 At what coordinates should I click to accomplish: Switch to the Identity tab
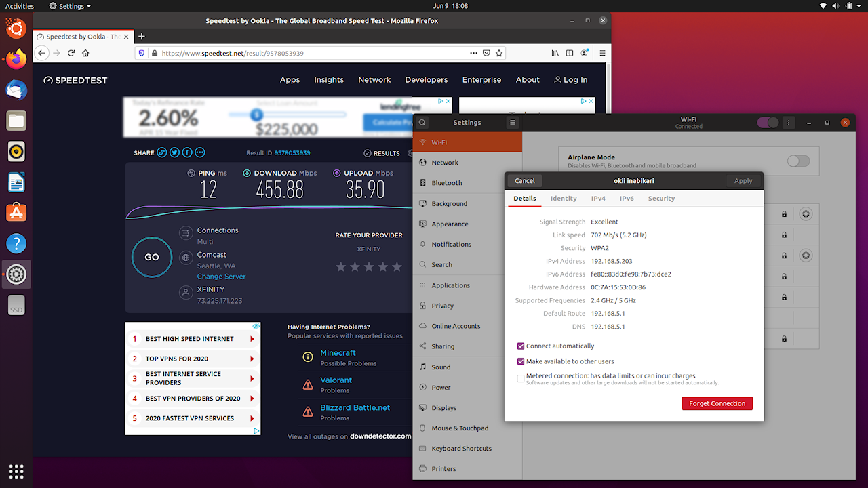pyautogui.click(x=564, y=199)
